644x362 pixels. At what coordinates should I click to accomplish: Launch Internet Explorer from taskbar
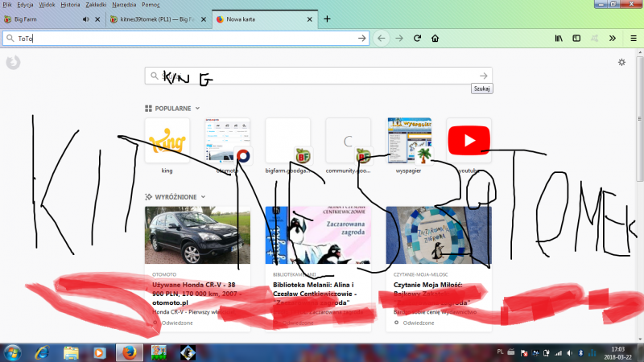43,352
